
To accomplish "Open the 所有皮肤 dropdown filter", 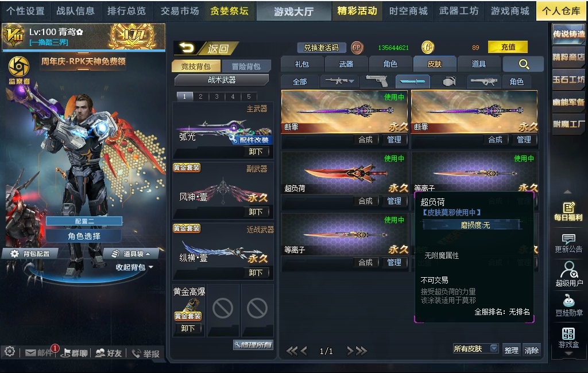I will click(x=475, y=349).
